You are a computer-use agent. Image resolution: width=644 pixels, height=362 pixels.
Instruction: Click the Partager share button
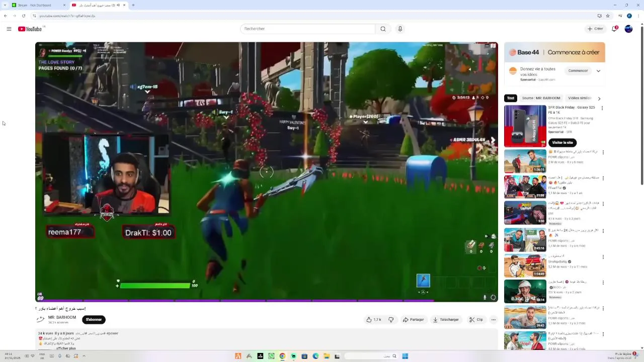coord(413,319)
